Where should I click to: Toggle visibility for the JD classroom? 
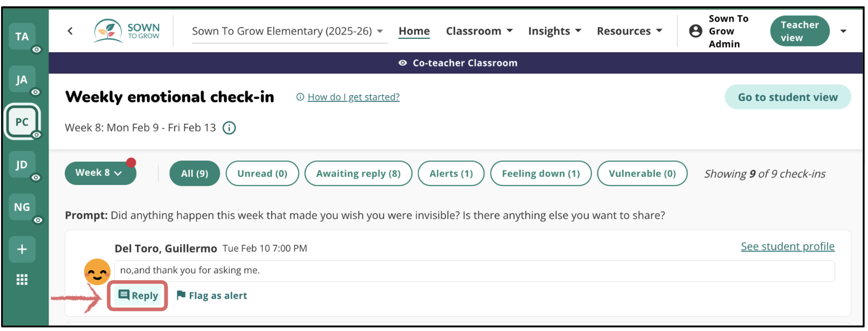[x=35, y=178]
